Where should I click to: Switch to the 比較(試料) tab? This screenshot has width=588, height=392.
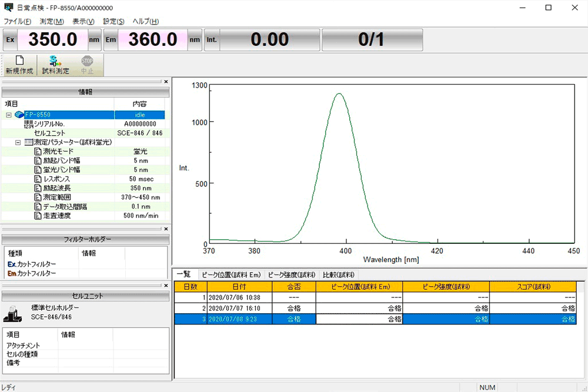pos(339,274)
